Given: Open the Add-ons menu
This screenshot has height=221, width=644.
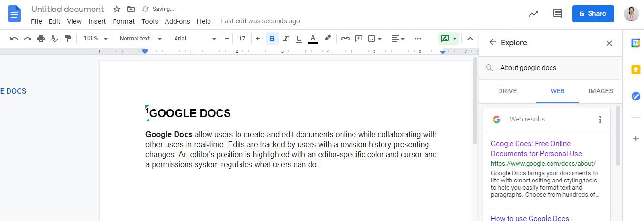Looking at the screenshot, I should click(x=177, y=21).
